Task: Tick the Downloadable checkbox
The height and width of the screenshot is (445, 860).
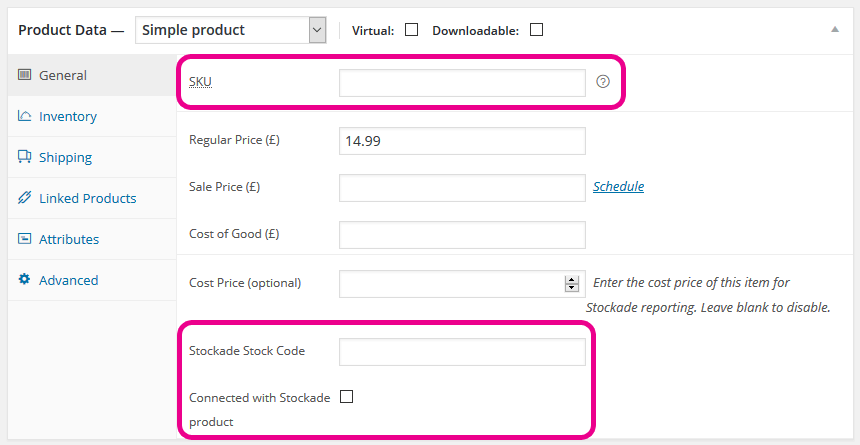Action: pos(536,30)
